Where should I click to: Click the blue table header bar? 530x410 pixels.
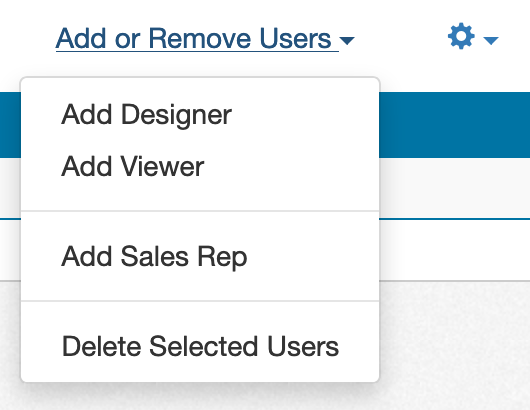(x=454, y=125)
